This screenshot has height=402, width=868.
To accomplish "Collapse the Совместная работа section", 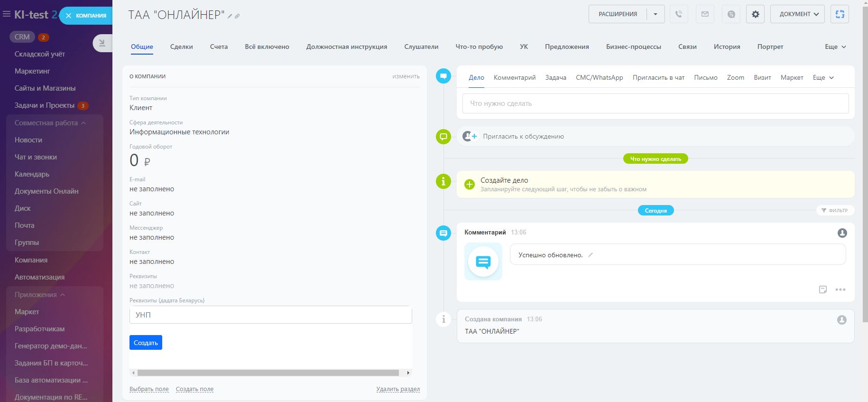I will [x=83, y=123].
